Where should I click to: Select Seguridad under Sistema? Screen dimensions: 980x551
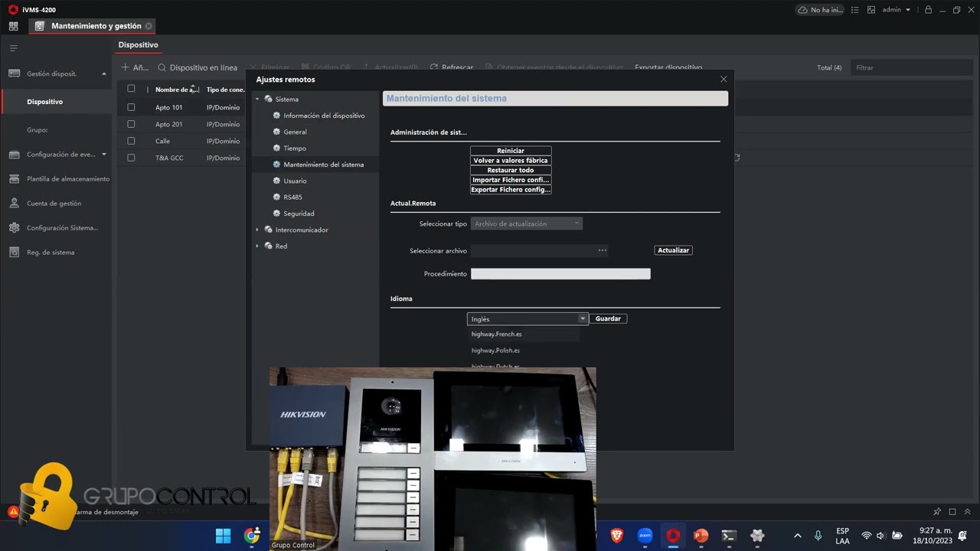[299, 214]
